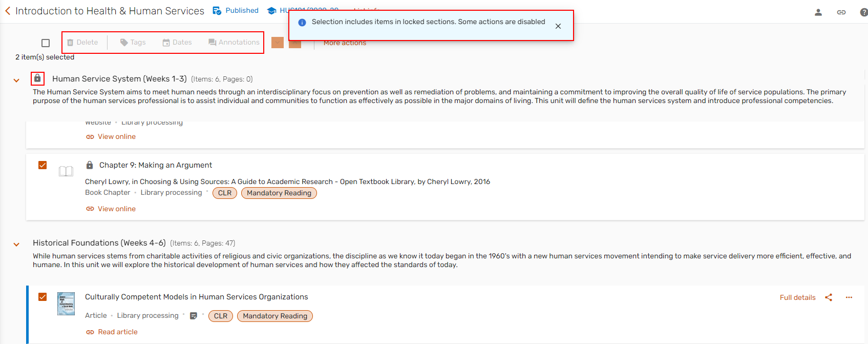Click the note icon on the Article row
The height and width of the screenshot is (344, 868).
194,316
